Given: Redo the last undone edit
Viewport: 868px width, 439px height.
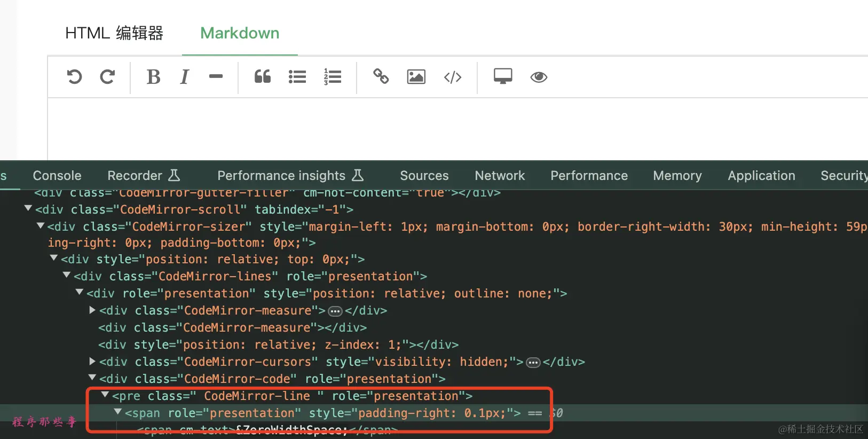Looking at the screenshot, I should (x=107, y=77).
